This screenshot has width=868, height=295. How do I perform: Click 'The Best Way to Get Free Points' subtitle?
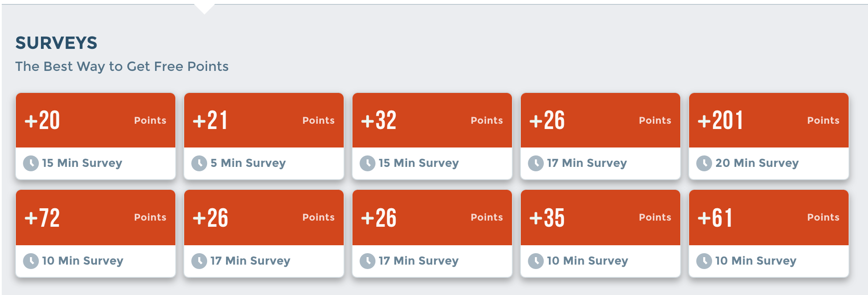click(122, 66)
